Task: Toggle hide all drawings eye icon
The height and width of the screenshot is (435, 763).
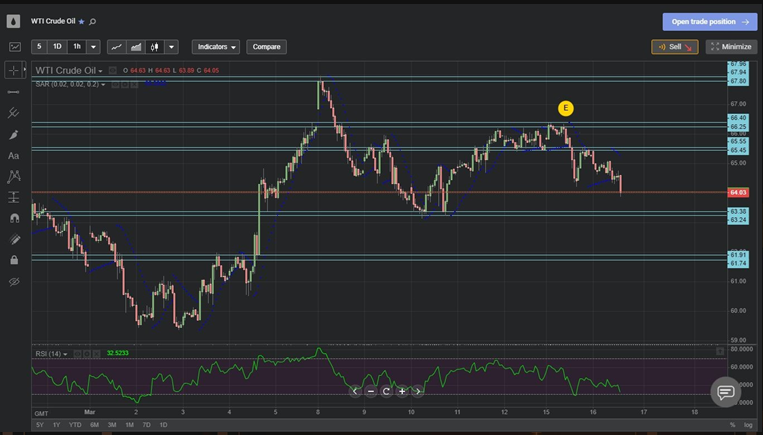Action: click(14, 281)
